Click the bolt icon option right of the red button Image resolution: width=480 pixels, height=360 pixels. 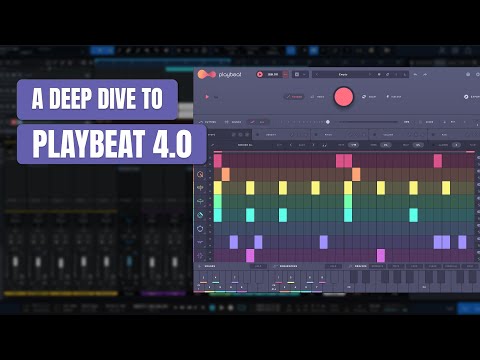point(394,97)
